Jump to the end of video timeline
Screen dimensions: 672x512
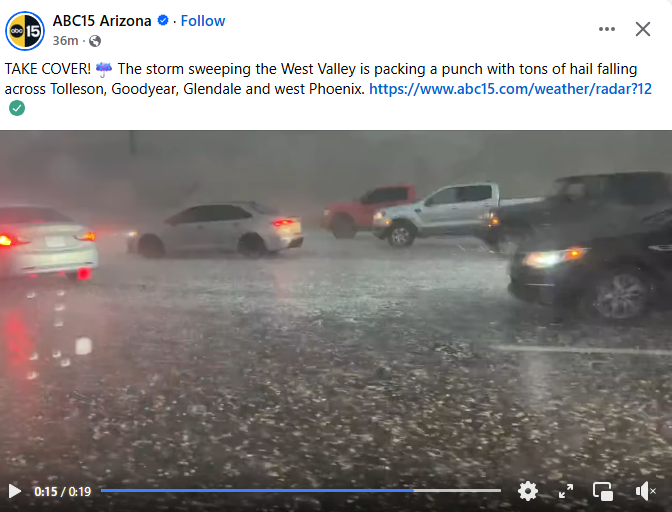(x=499, y=491)
